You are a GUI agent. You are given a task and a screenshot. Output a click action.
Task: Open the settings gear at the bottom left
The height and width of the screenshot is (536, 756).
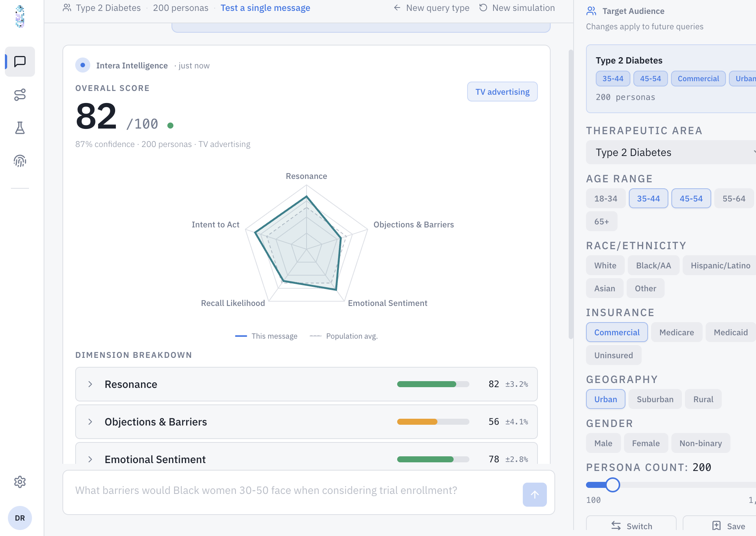pos(20,483)
